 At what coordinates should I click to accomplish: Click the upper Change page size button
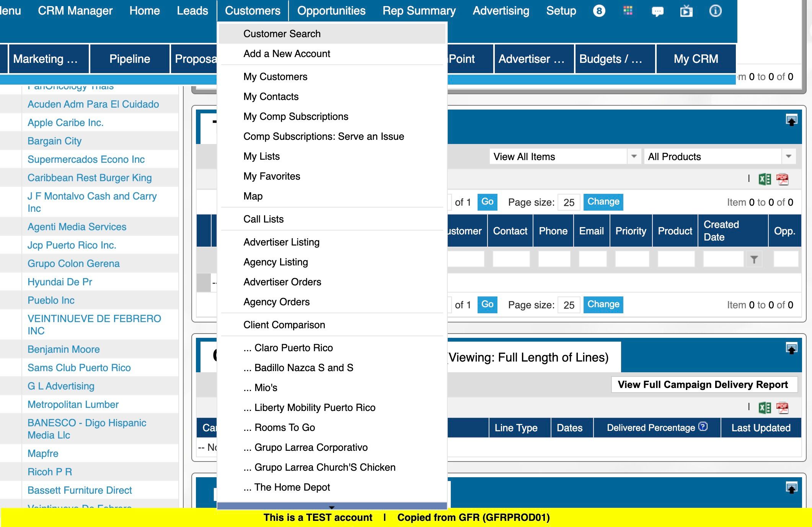[x=603, y=202]
